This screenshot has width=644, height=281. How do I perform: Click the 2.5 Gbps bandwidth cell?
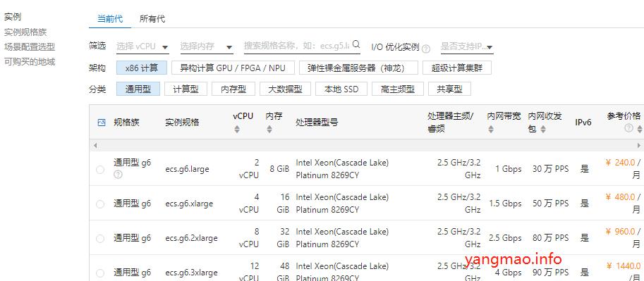(x=505, y=238)
